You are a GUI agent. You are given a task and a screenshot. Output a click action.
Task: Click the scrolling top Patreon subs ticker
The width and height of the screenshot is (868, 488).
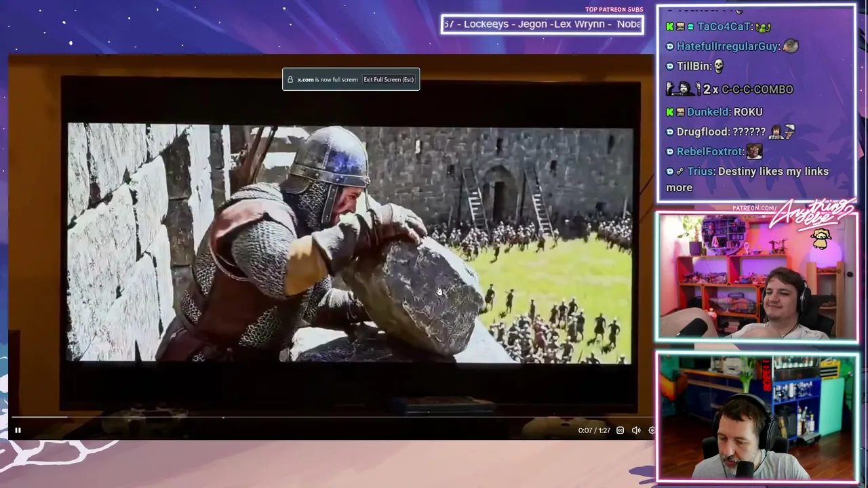tap(542, 24)
